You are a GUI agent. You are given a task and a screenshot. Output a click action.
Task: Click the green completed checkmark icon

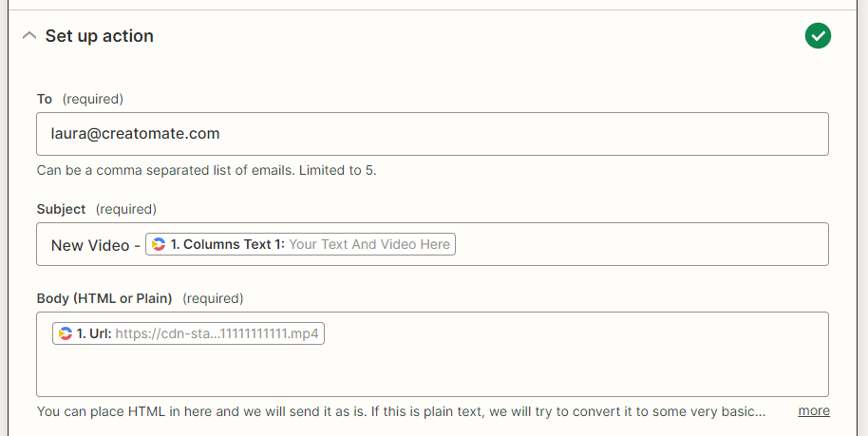tap(818, 36)
